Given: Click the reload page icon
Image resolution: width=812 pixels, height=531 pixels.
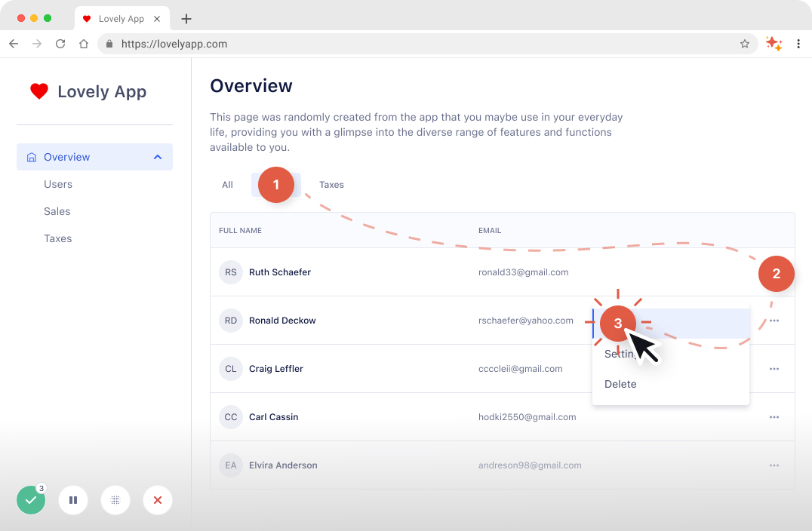Looking at the screenshot, I should 60,44.
